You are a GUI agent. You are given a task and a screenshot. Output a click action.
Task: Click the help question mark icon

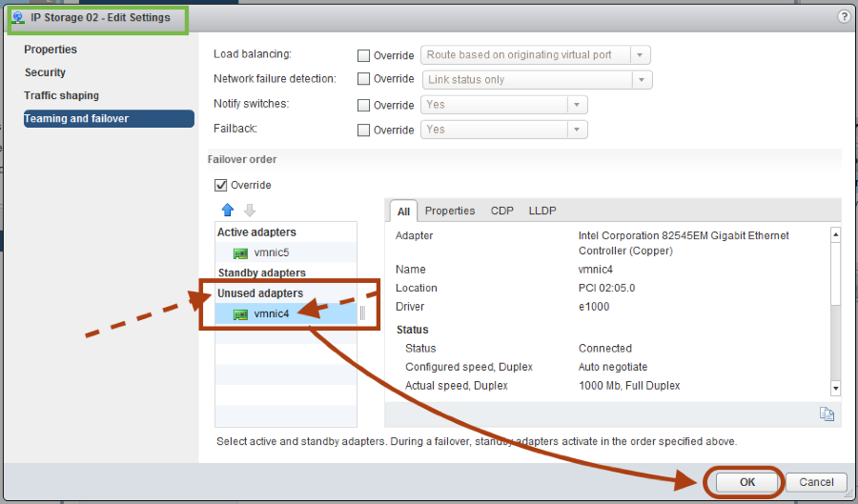pos(844,17)
